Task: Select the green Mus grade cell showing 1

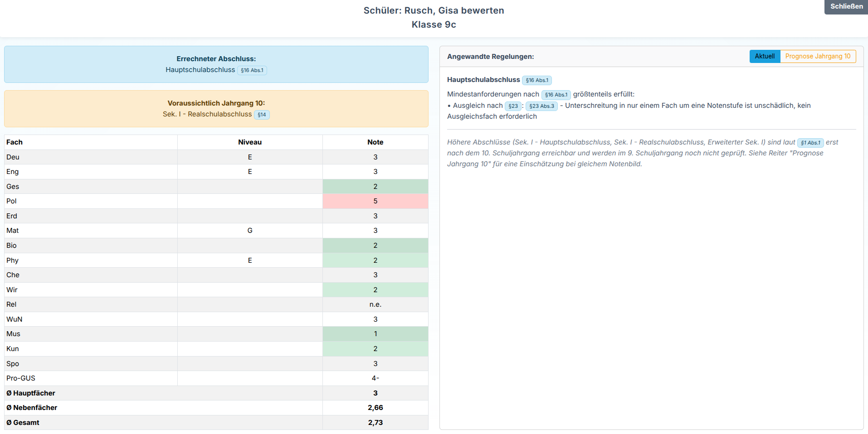Action: click(375, 334)
